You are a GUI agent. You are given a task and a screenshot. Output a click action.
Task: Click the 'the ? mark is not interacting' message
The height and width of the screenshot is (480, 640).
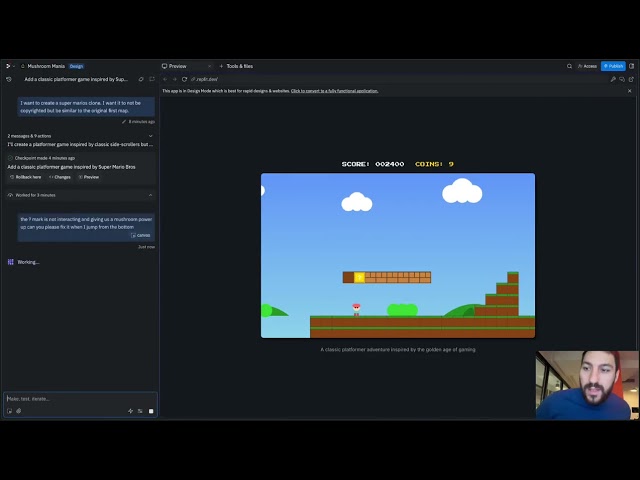[86, 227]
